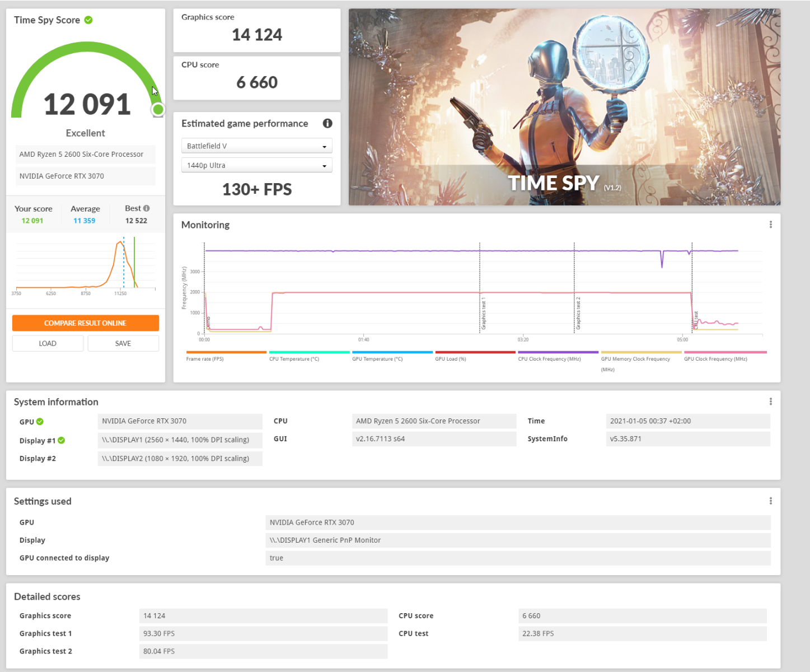This screenshot has width=810, height=672.
Task: Open the Monitoring panel three-dot menu
Action: click(771, 225)
